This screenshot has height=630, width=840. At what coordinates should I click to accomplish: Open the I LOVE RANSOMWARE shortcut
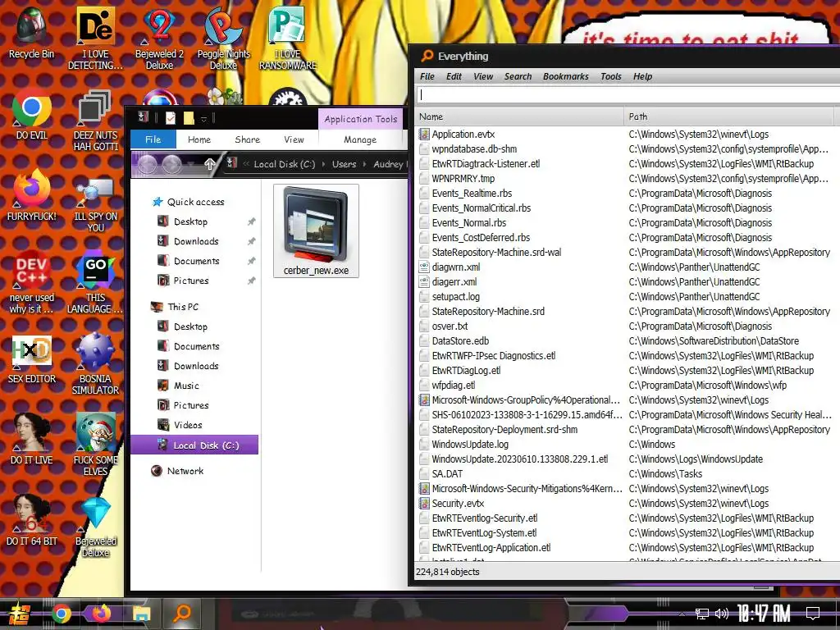(x=288, y=39)
